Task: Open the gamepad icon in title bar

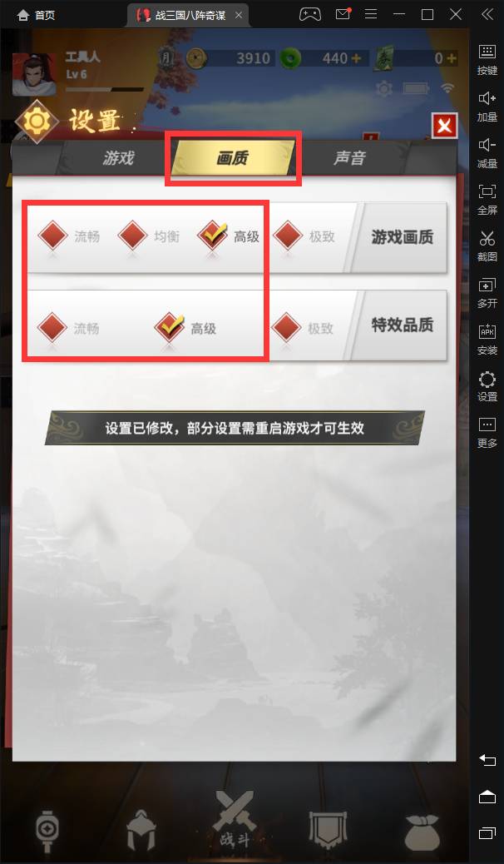Action: (310, 14)
